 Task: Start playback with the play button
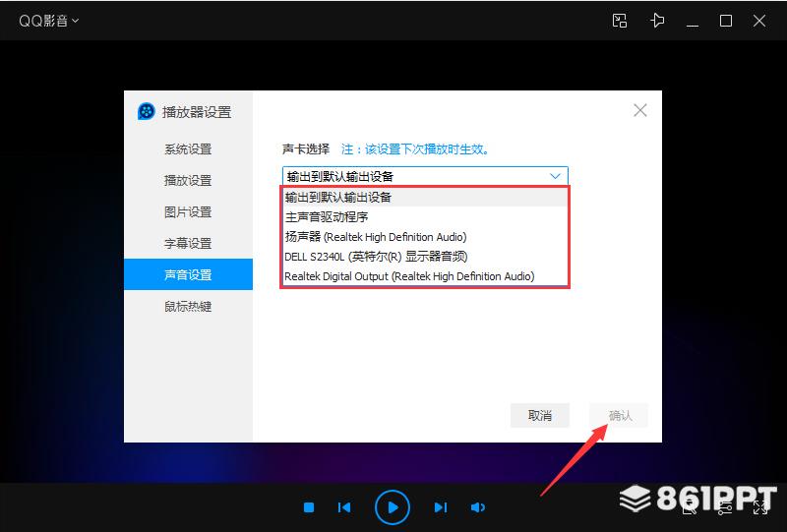393,507
